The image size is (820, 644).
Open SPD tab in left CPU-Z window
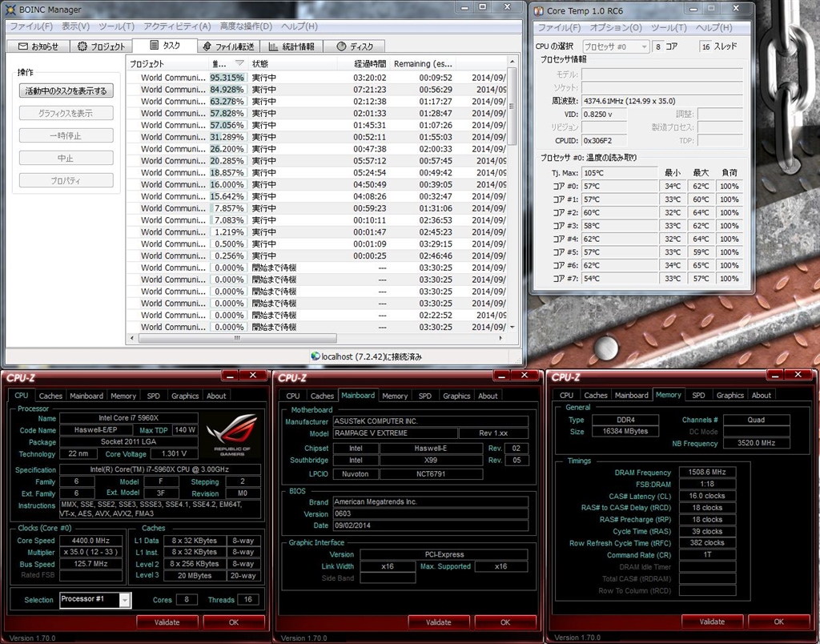point(153,396)
